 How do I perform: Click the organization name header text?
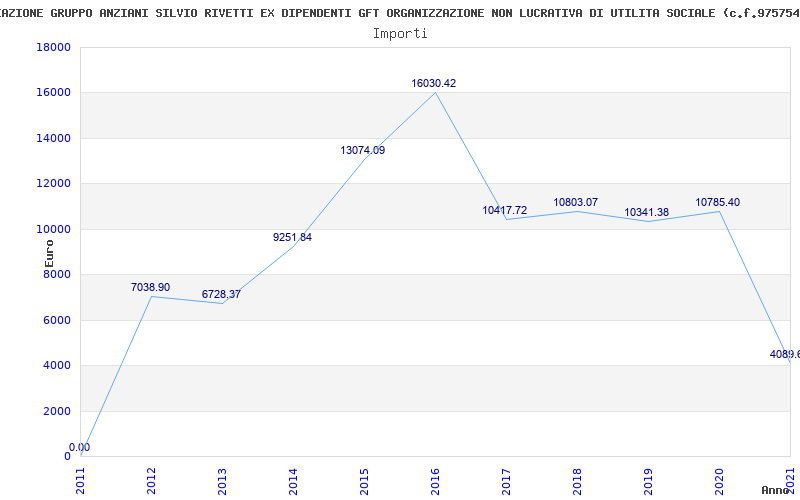[400, 13]
